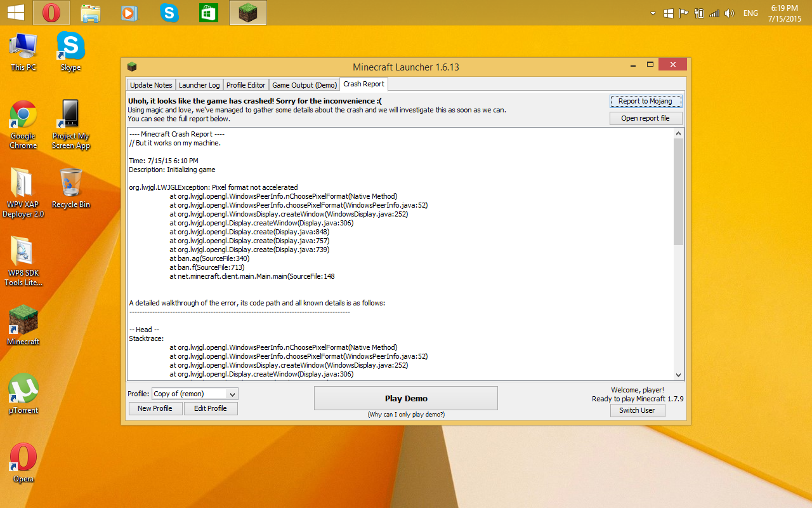
Task: Click the File Explorer taskbar icon
Action: click(x=91, y=13)
